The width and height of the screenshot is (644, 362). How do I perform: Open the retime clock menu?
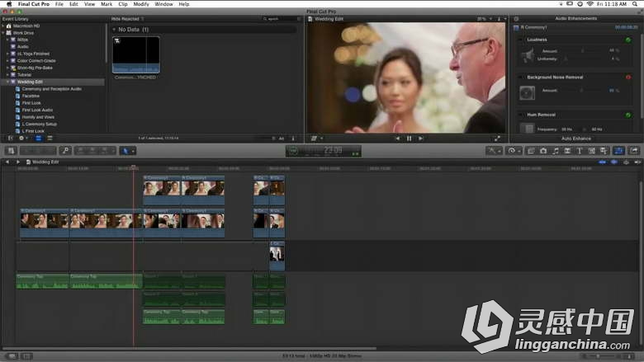(x=514, y=151)
